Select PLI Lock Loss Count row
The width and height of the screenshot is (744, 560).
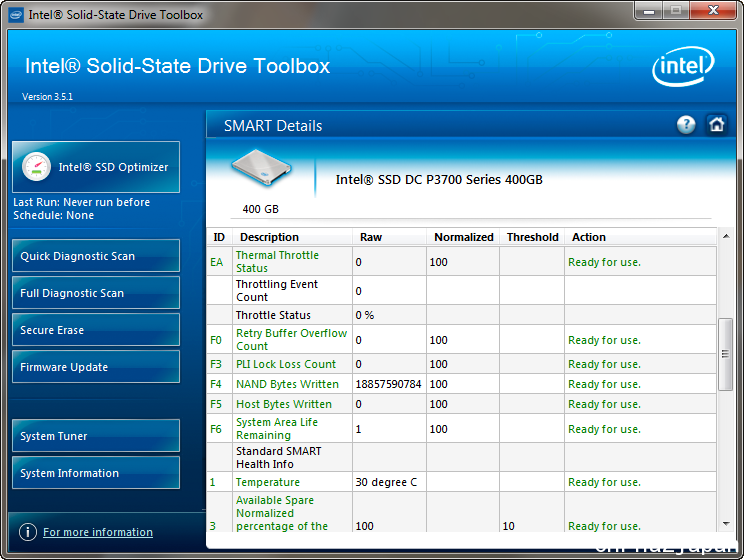point(462,364)
